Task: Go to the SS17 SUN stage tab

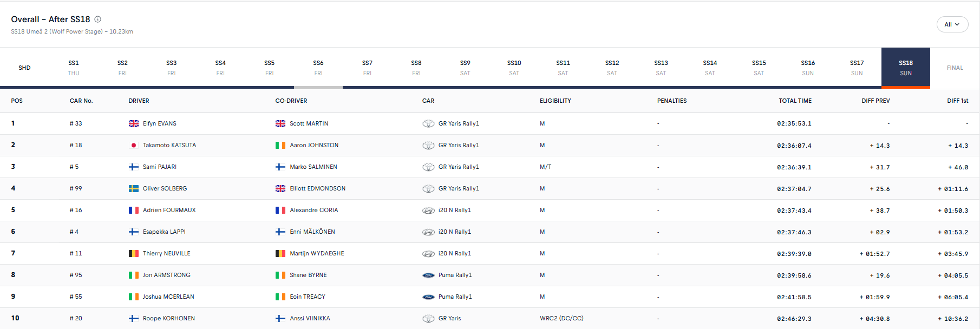Action: pos(857,68)
